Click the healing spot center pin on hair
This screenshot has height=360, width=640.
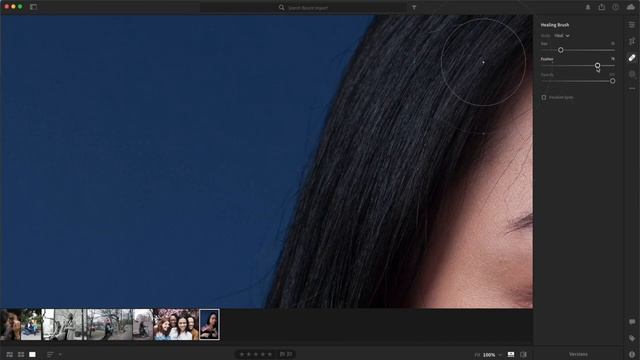[483, 62]
